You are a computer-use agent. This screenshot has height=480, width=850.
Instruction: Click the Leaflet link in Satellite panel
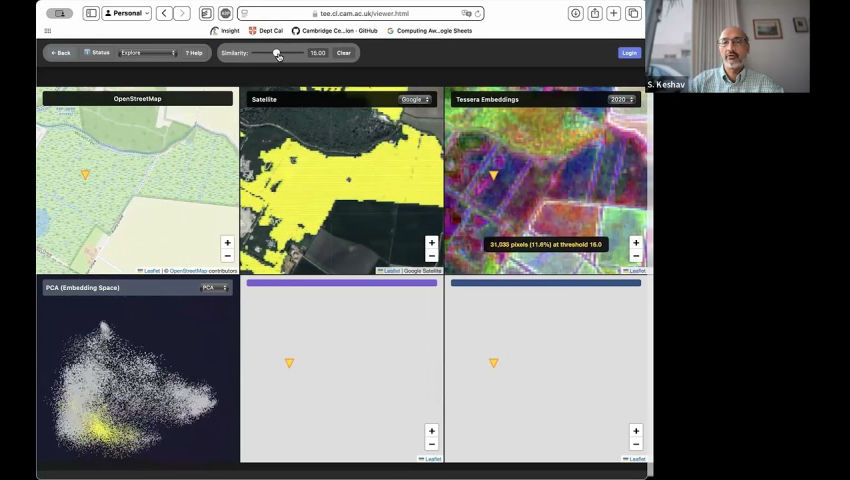coord(391,271)
